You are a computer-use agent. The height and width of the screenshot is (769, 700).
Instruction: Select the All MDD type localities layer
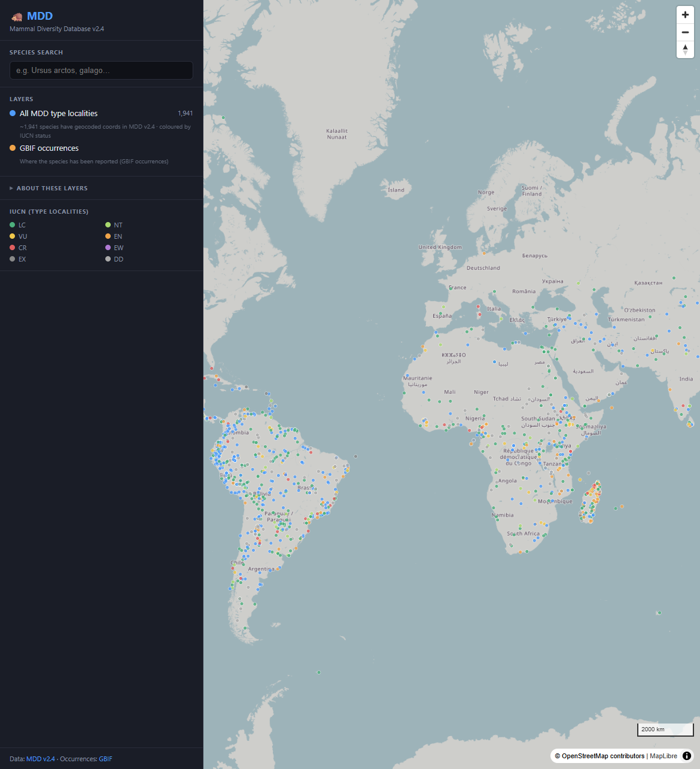pyautogui.click(x=101, y=113)
